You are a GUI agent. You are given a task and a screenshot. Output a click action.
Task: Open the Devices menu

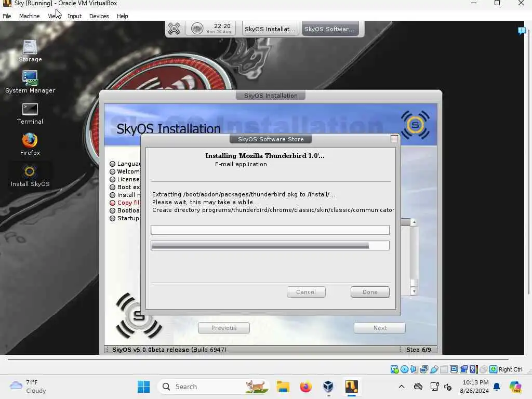[x=99, y=16]
